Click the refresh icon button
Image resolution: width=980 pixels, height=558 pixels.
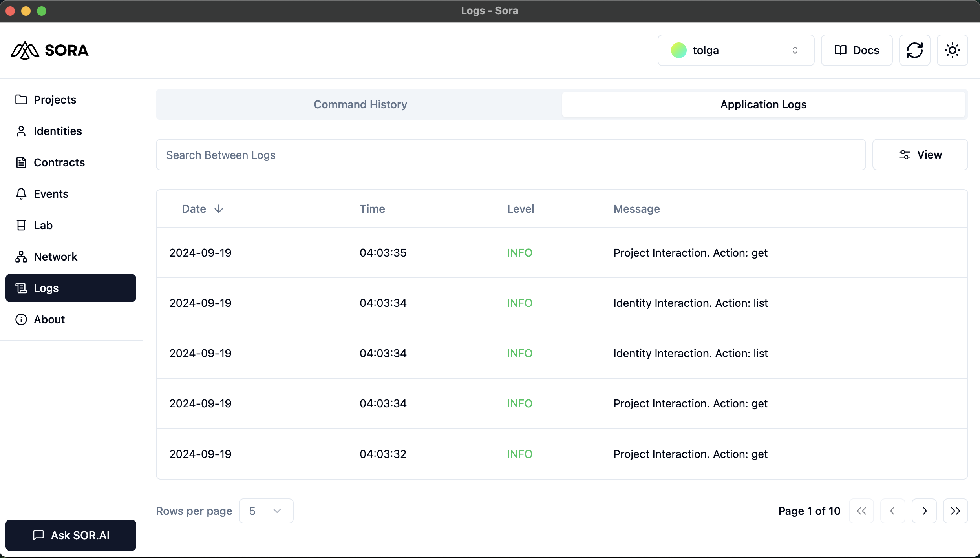coord(915,50)
